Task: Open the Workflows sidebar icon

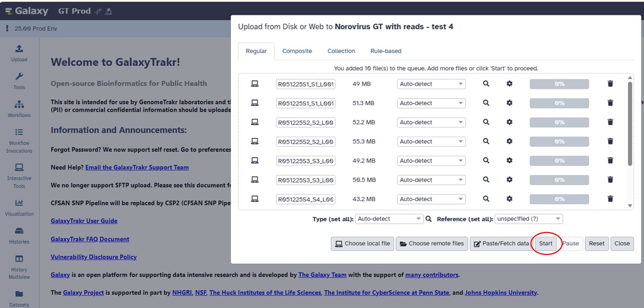Action: [x=19, y=109]
